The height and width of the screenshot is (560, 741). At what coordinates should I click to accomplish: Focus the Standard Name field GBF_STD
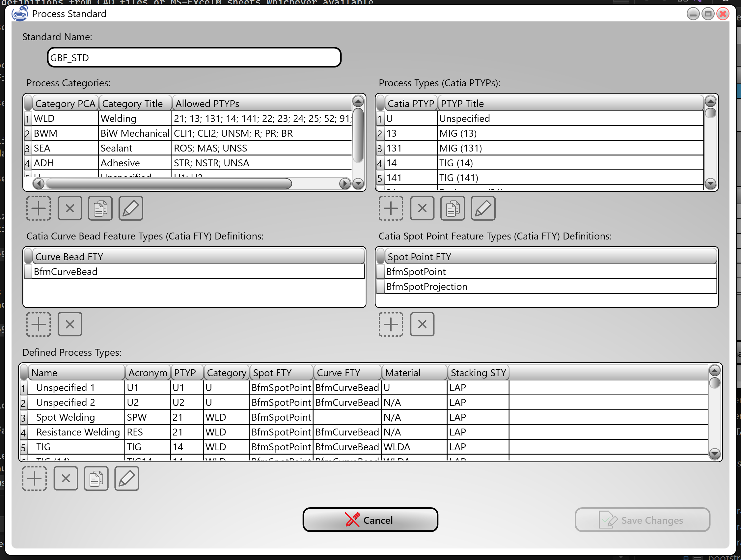click(194, 57)
